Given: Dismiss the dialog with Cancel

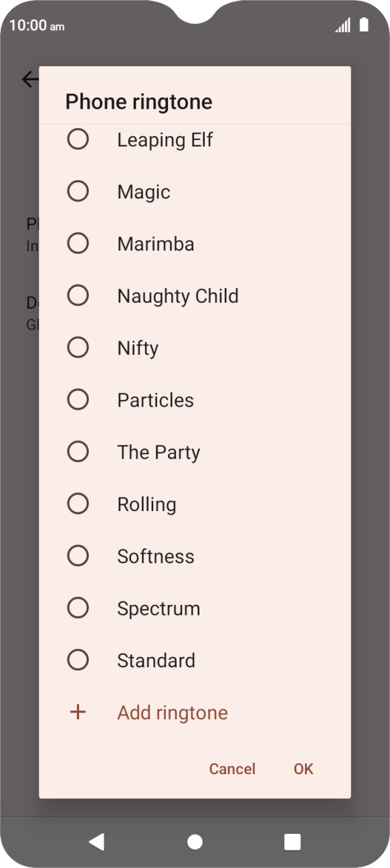Looking at the screenshot, I should point(232,769).
